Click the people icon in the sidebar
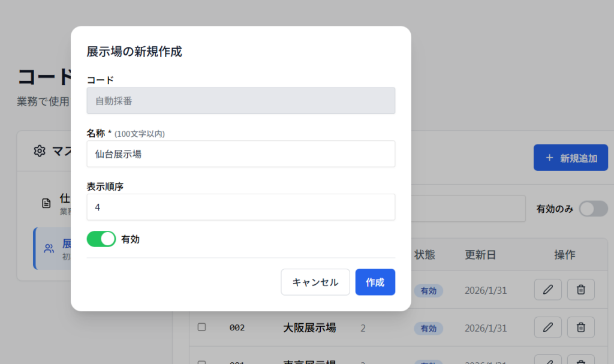The height and width of the screenshot is (364, 614). click(x=49, y=248)
